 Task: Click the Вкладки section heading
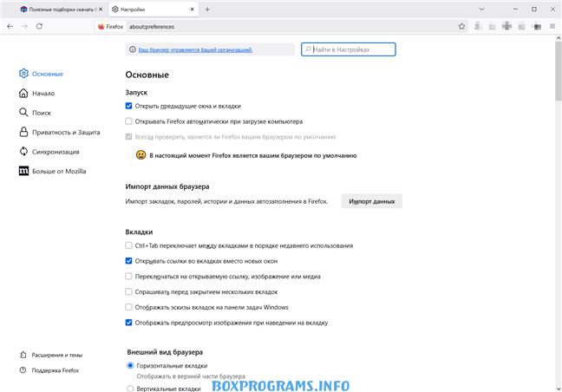click(x=139, y=232)
